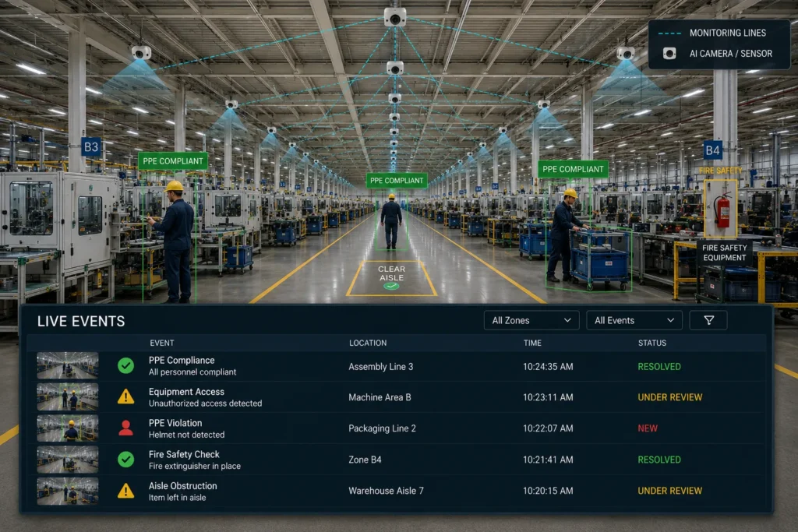Image resolution: width=798 pixels, height=532 pixels.
Task: Click UNDER REVIEW status for Aisle Obstruction
Action: click(669, 491)
